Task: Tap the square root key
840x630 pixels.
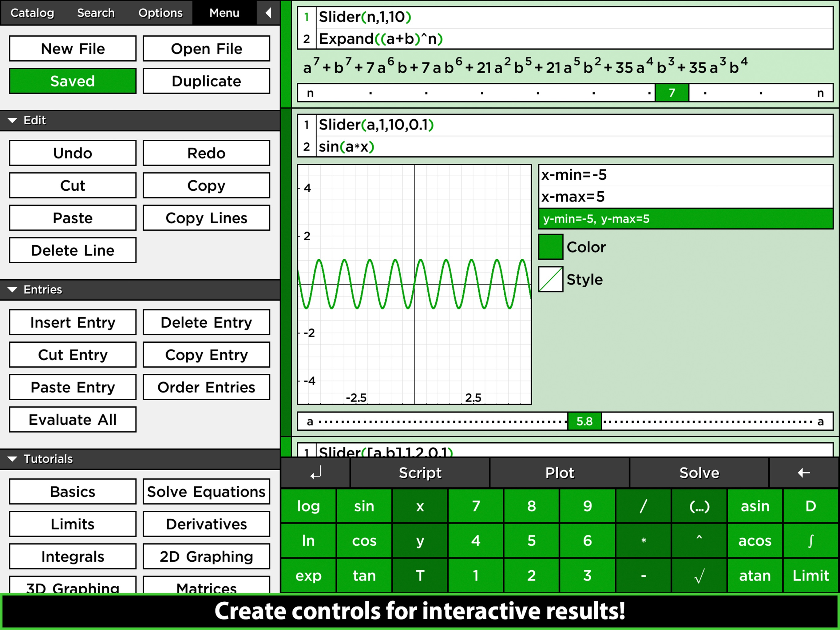Action: [x=699, y=575]
